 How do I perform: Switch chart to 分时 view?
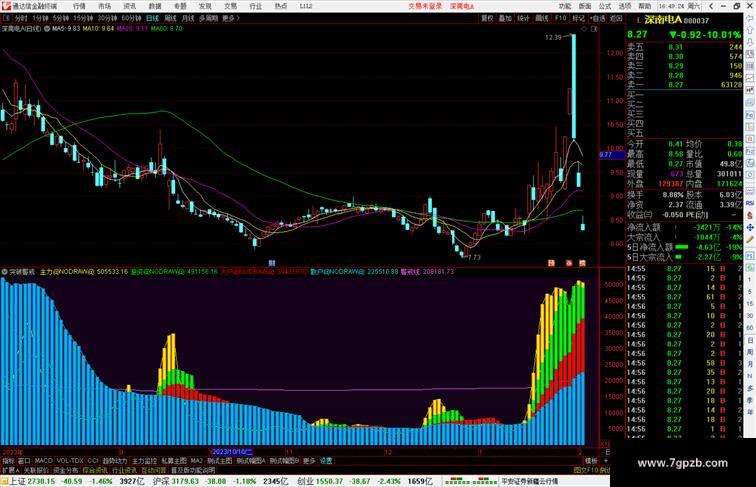click(x=21, y=18)
